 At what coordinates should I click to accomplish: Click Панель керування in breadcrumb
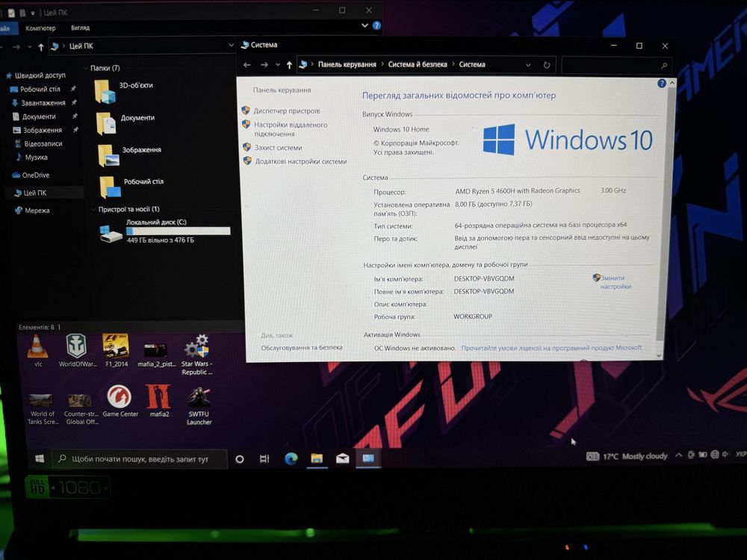click(347, 64)
